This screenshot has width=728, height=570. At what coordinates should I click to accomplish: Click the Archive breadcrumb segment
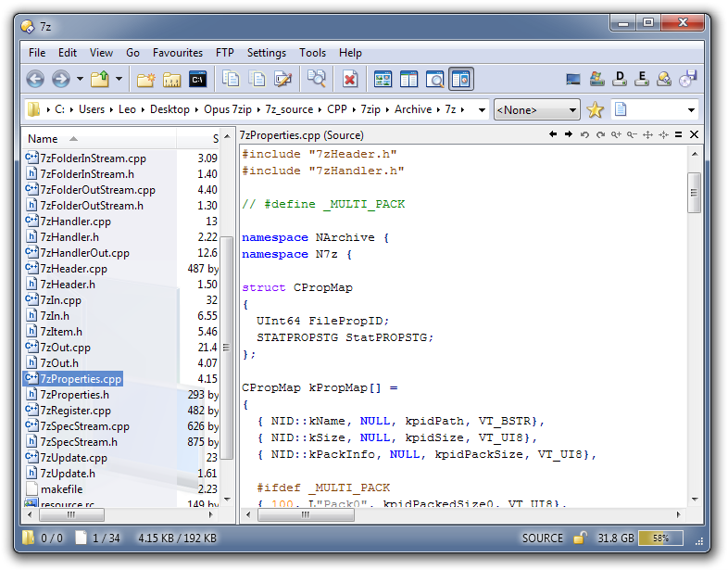413,109
